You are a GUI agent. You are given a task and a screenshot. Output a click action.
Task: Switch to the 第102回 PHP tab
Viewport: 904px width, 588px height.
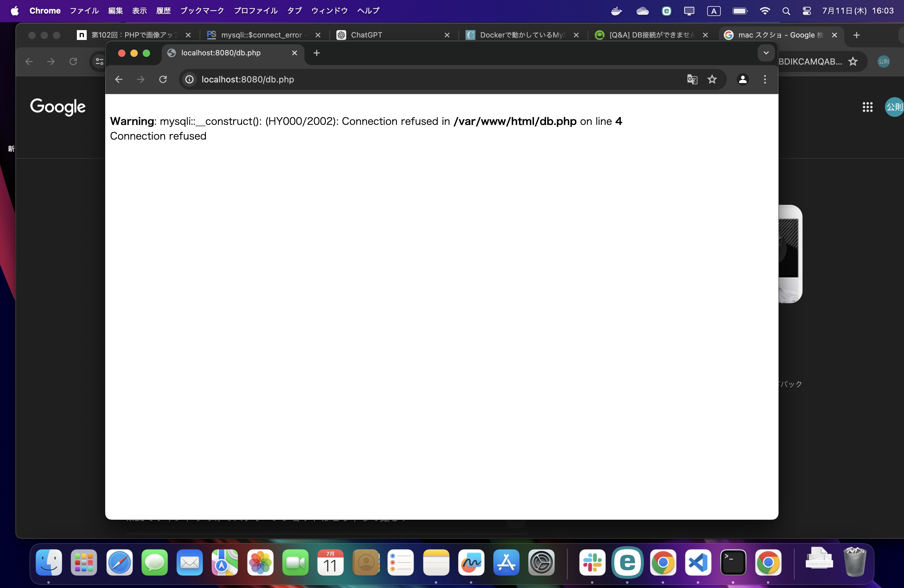coord(134,35)
